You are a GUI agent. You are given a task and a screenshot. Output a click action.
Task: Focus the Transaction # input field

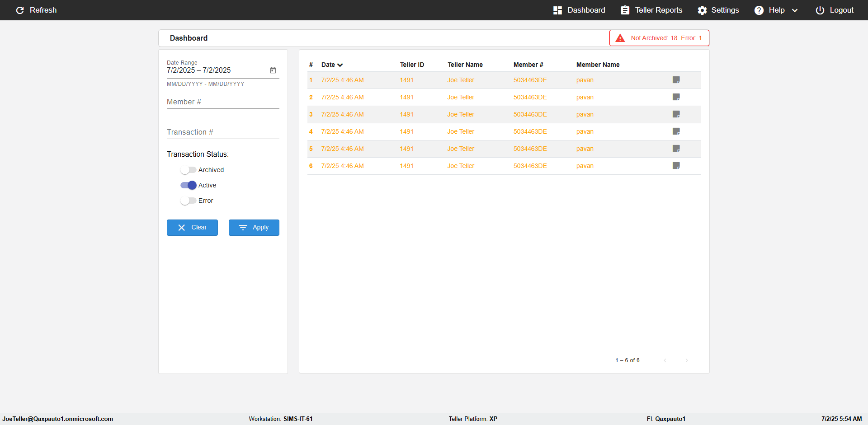[223, 132]
